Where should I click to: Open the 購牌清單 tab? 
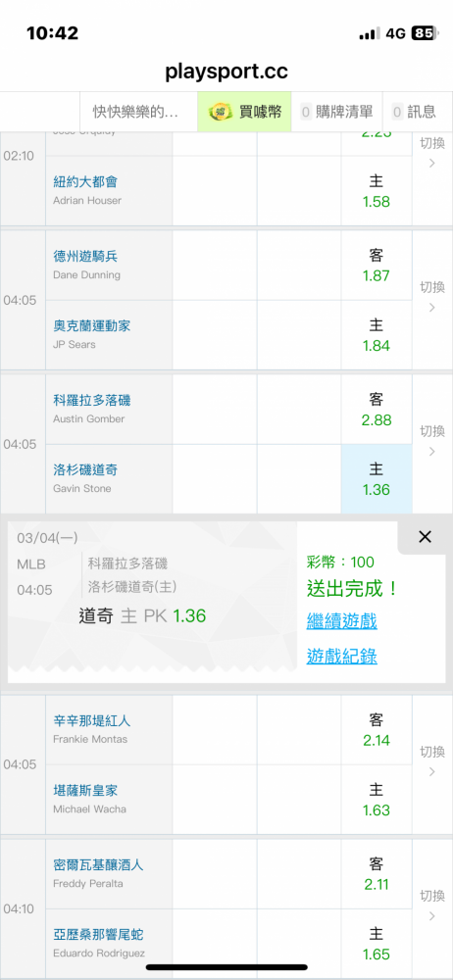pos(336,112)
